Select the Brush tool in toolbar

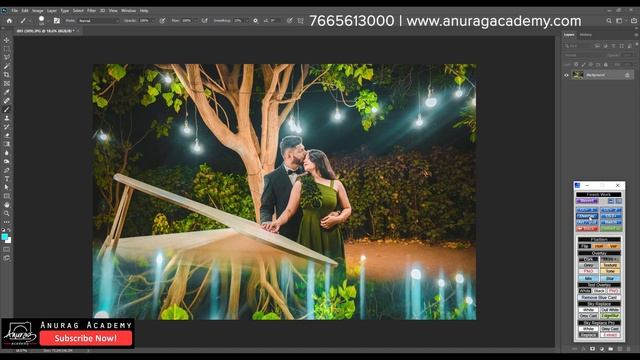coord(7,109)
